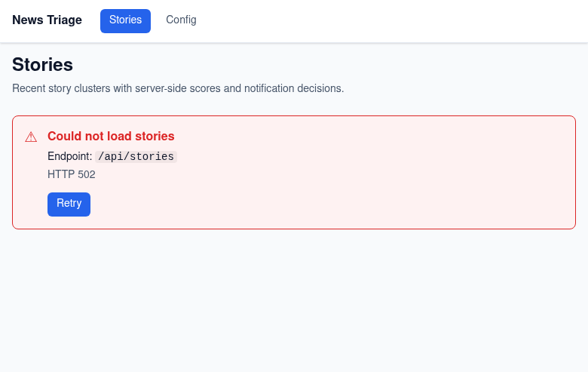Click the word 'server-side' in the subtitle
588x372 pixels.
click(161, 88)
